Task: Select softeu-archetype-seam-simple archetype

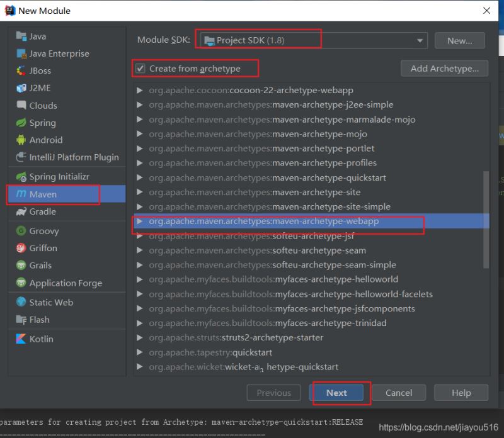Action: pyautogui.click(x=311, y=265)
